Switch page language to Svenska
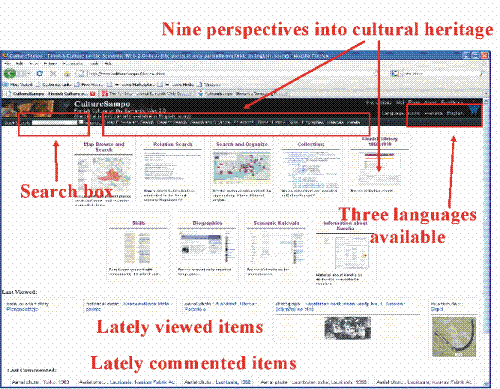This screenshot has width=500, height=389. (x=433, y=113)
